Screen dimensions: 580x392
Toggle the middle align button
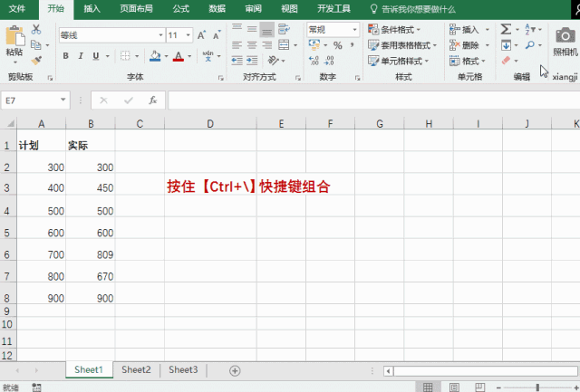tap(252, 29)
